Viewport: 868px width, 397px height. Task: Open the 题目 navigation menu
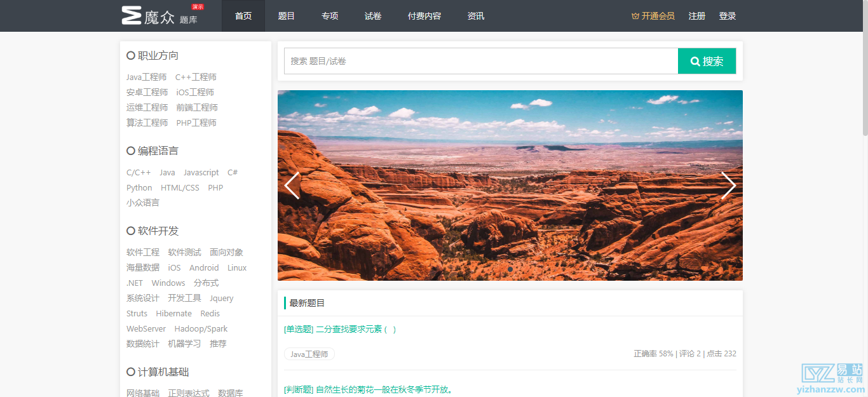coord(286,16)
